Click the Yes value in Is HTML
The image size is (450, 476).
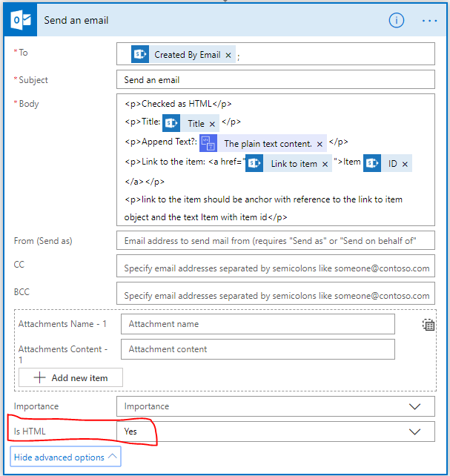tap(130, 432)
